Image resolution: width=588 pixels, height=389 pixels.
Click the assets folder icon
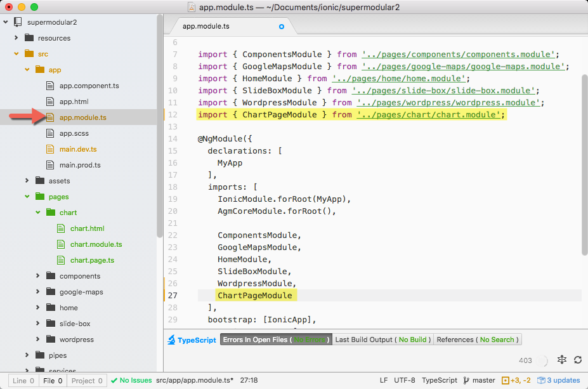[x=40, y=180]
